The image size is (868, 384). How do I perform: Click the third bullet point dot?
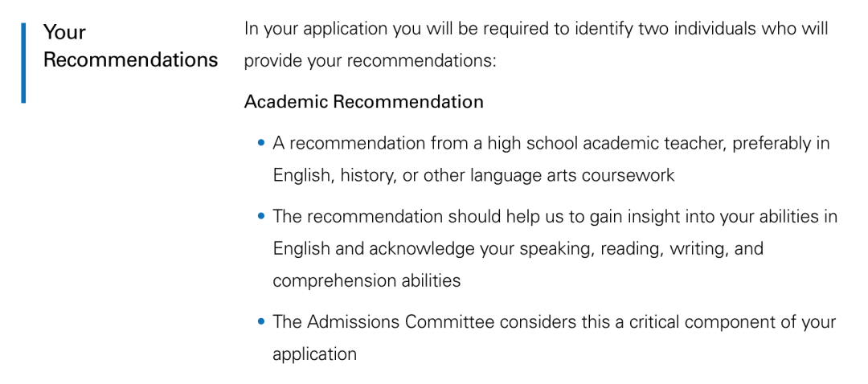click(261, 321)
